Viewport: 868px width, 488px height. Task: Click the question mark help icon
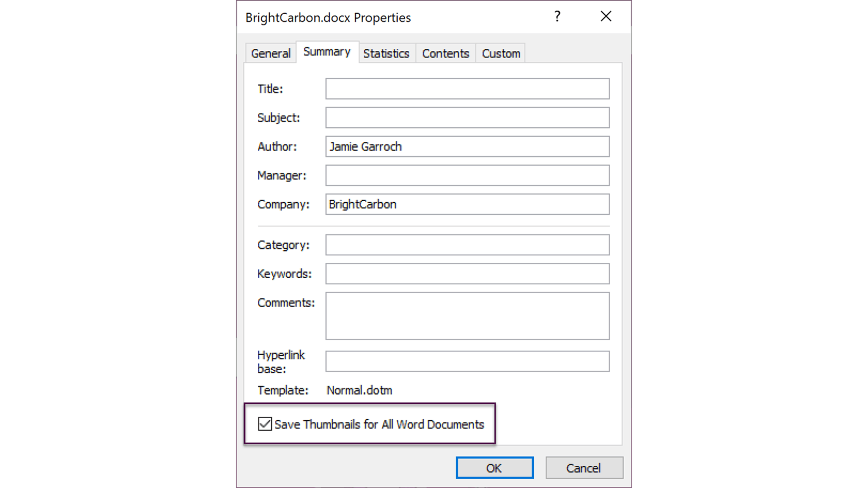point(557,16)
